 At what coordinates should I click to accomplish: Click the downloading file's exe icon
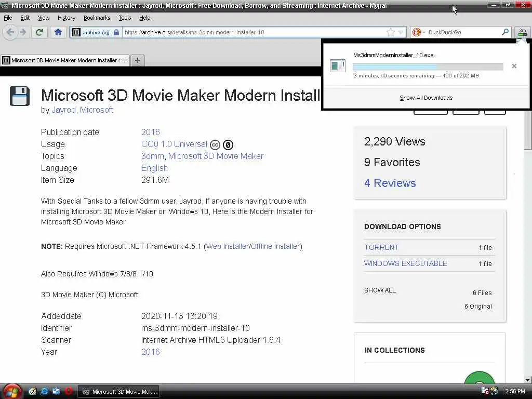tap(338, 65)
